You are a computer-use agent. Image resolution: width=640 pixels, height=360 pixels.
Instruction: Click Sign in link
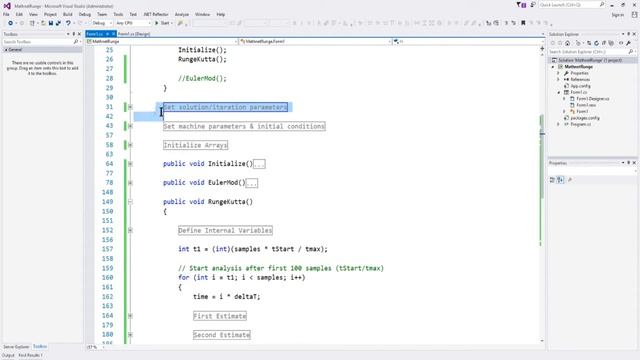[618, 15]
